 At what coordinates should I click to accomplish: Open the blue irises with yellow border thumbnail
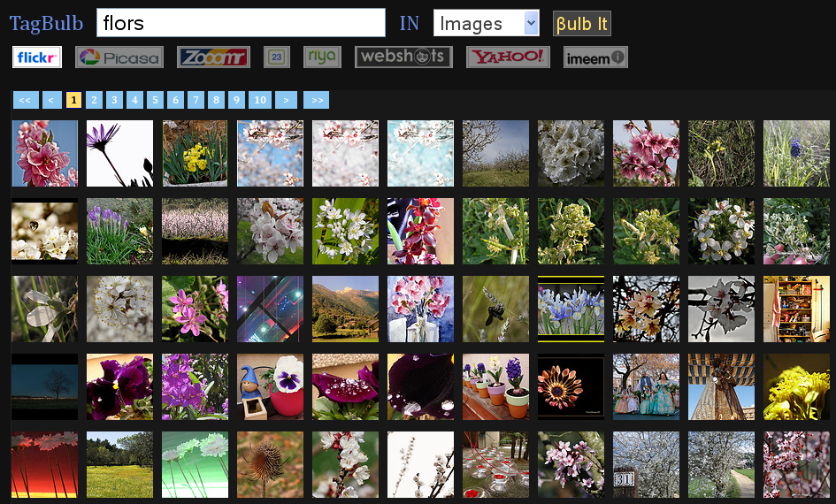[571, 309]
